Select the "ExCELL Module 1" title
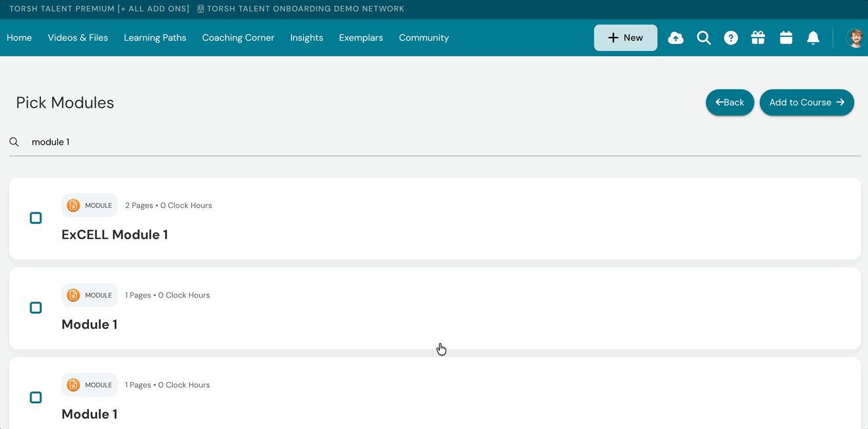The height and width of the screenshot is (429, 868). (115, 234)
